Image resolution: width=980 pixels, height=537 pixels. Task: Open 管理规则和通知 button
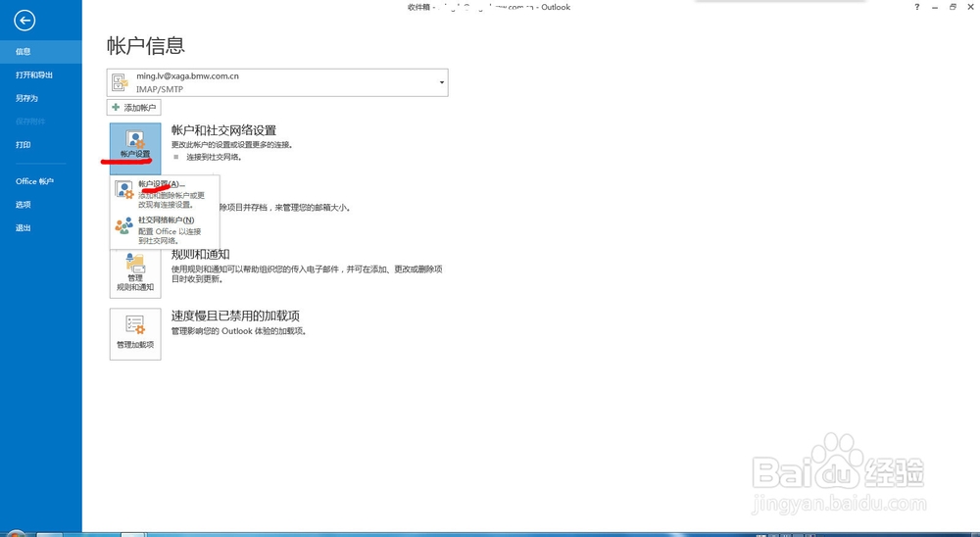pos(135,272)
